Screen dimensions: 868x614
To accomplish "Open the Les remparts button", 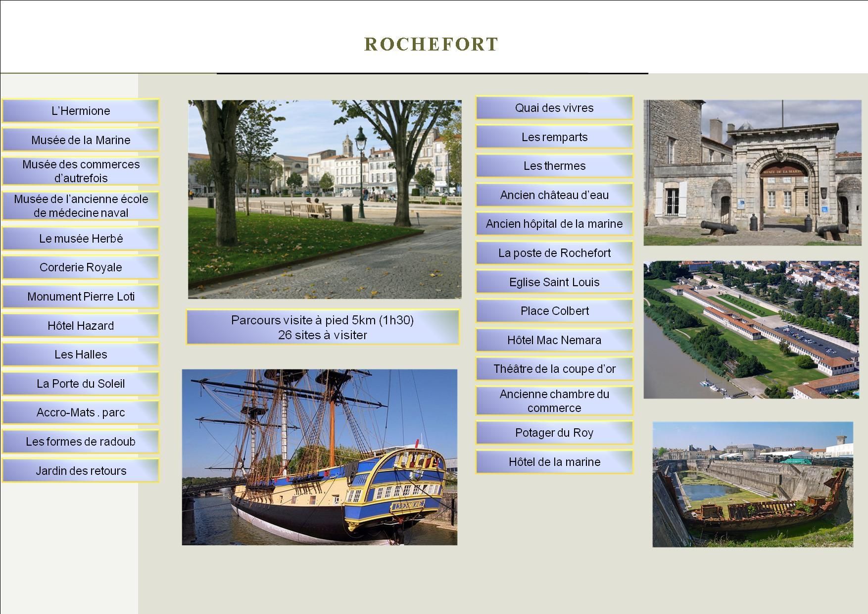I will point(554,137).
